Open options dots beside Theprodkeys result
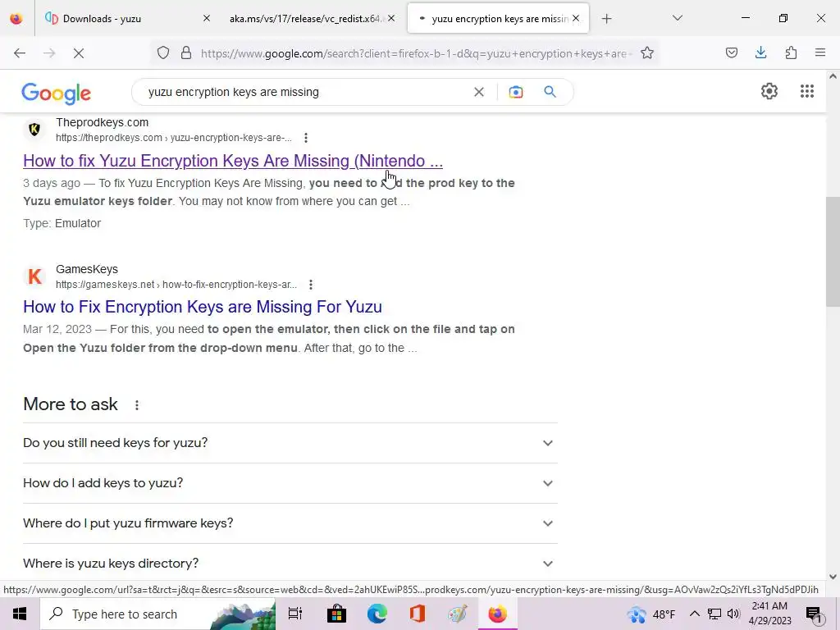840x630 pixels. (x=306, y=138)
